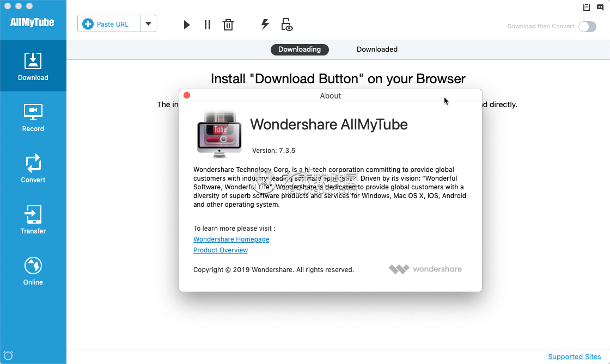Open the Supported Sites link
The width and height of the screenshot is (610, 364).
pos(574,356)
